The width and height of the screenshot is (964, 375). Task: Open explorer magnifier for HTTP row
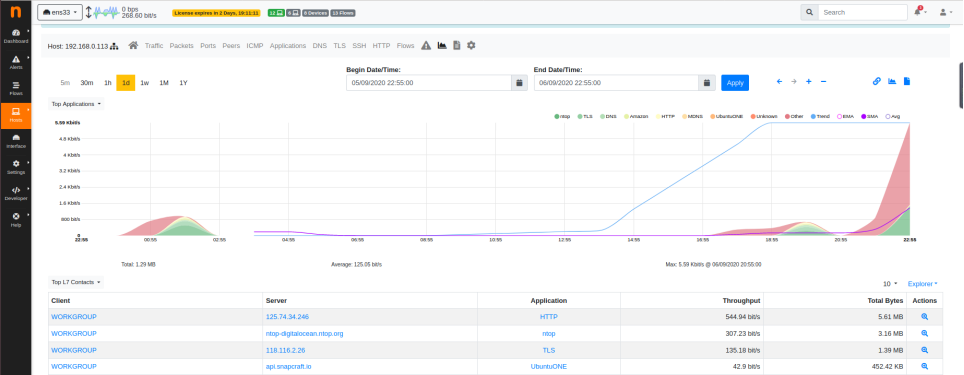(x=924, y=317)
